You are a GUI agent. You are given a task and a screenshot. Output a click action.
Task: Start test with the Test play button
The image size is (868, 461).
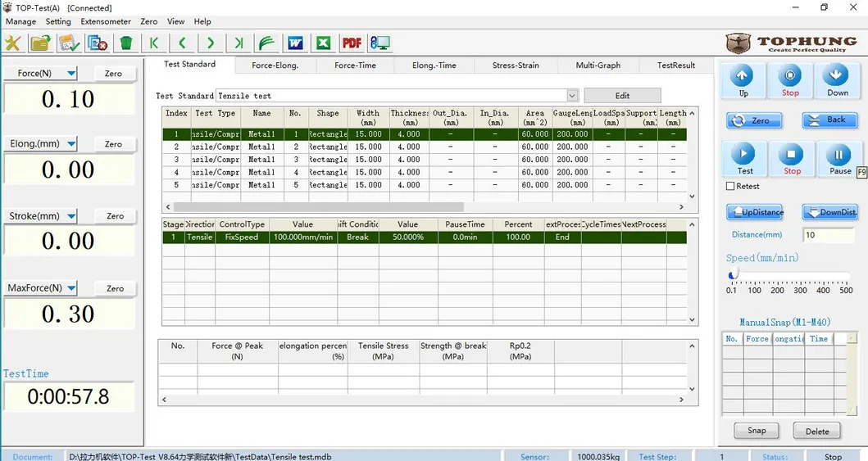(744, 158)
